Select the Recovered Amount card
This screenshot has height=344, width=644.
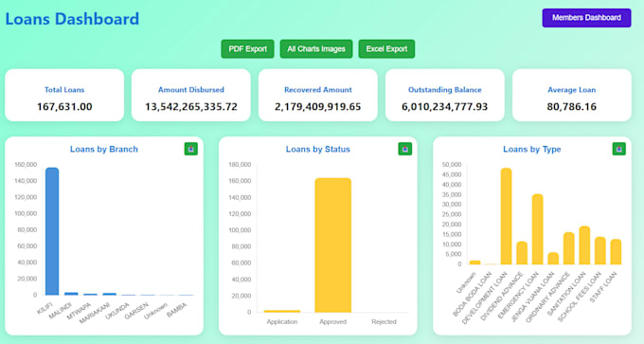(x=318, y=95)
